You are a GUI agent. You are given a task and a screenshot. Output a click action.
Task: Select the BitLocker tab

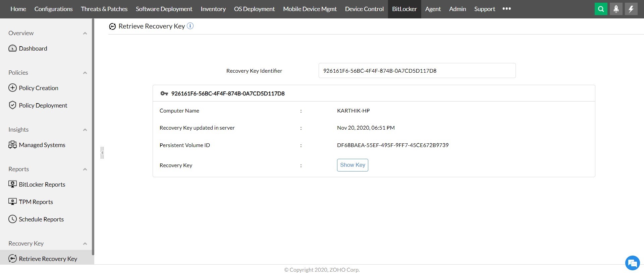click(405, 9)
